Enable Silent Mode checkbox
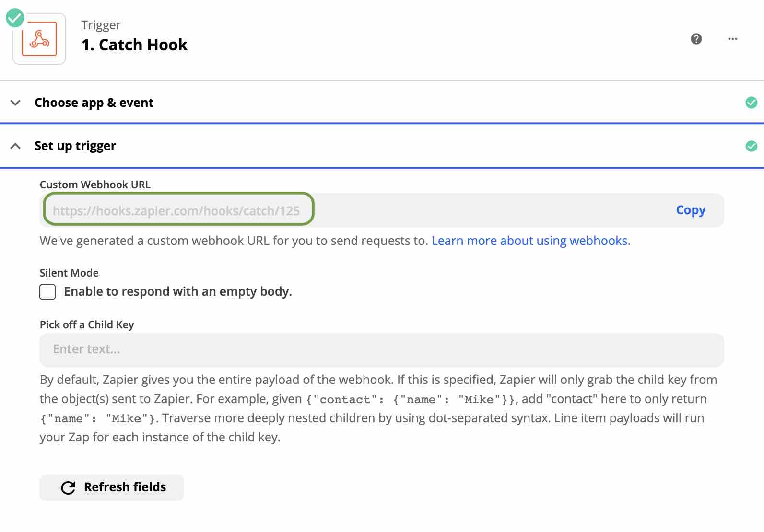Image resolution: width=764 pixels, height=532 pixels. point(47,291)
